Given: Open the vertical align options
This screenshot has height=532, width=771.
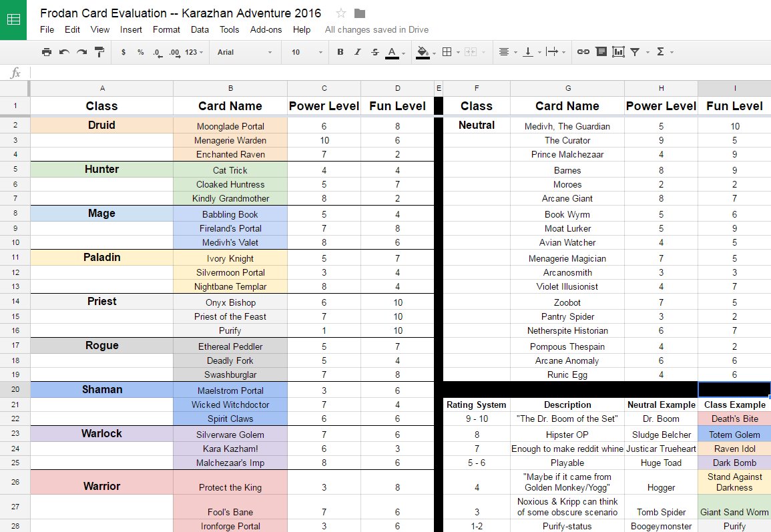Looking at the screenshot, I should tap(527, 51).
